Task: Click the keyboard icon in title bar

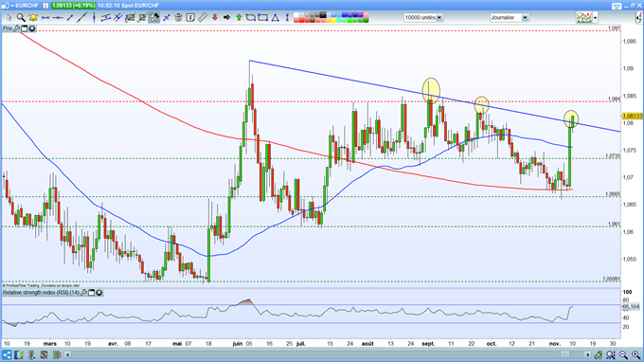Action: tap(617, 6)
